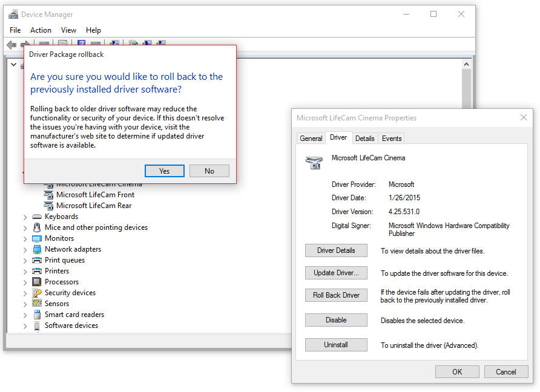Click the Printers category icon

(x=37, y=271)
